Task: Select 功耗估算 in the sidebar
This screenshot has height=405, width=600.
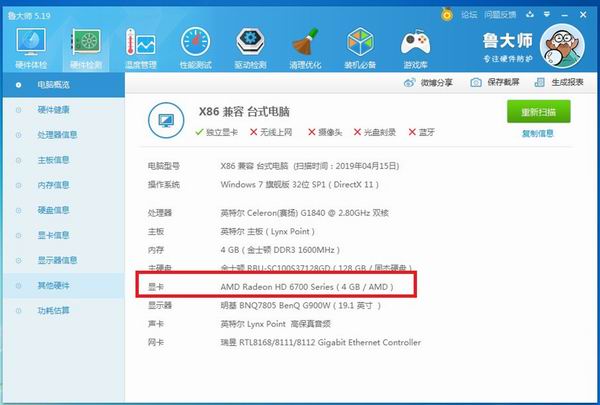Action: [64, 310]
